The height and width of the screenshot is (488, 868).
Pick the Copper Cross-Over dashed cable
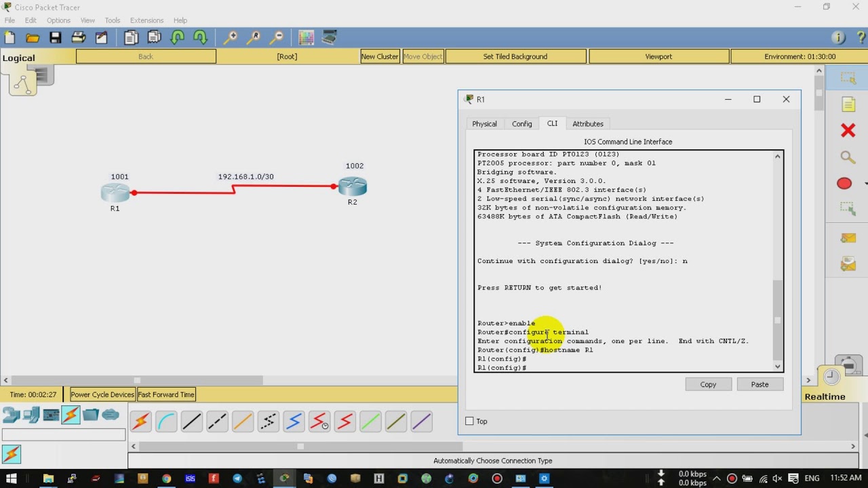tap(217, 422)
